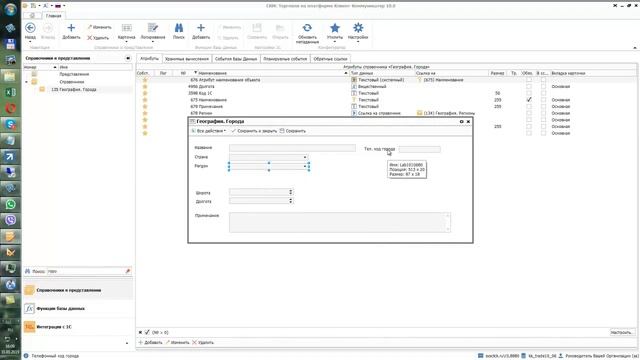640x360 pixels.
Task: Open the Регион dropdown arrow
Action: tap(304, 167)
